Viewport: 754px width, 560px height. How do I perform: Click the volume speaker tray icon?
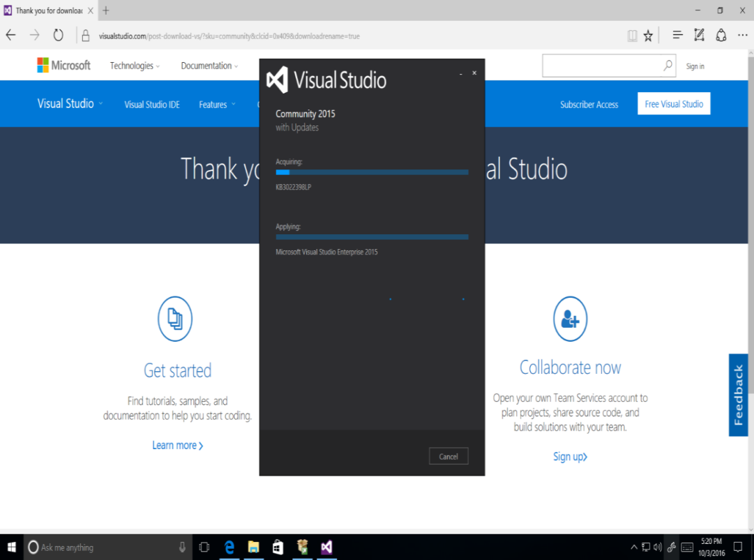click(658, 547)
